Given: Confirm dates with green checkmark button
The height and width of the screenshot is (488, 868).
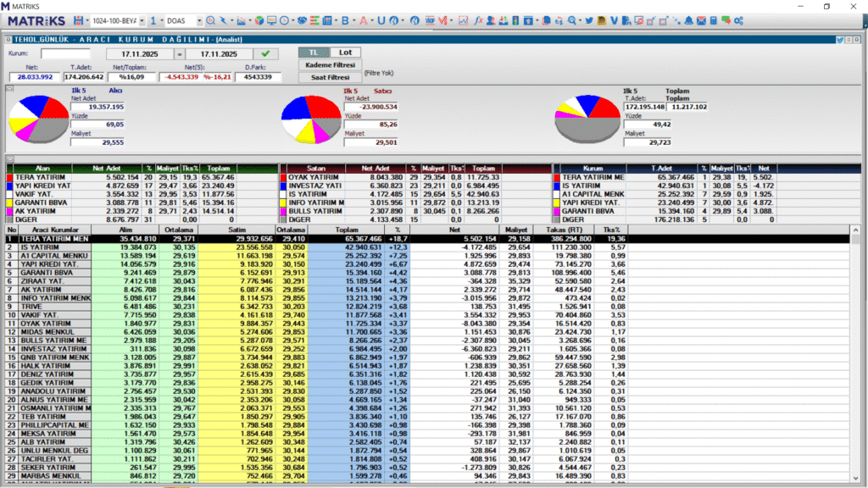Looking at the screenshot, I should [x=265, y=53].
